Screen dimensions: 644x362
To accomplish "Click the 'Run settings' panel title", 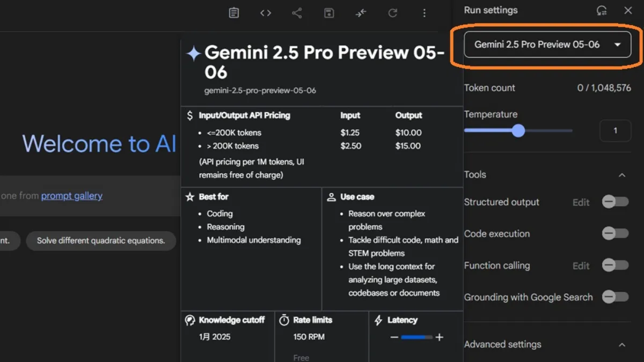I will click(491, 10).
